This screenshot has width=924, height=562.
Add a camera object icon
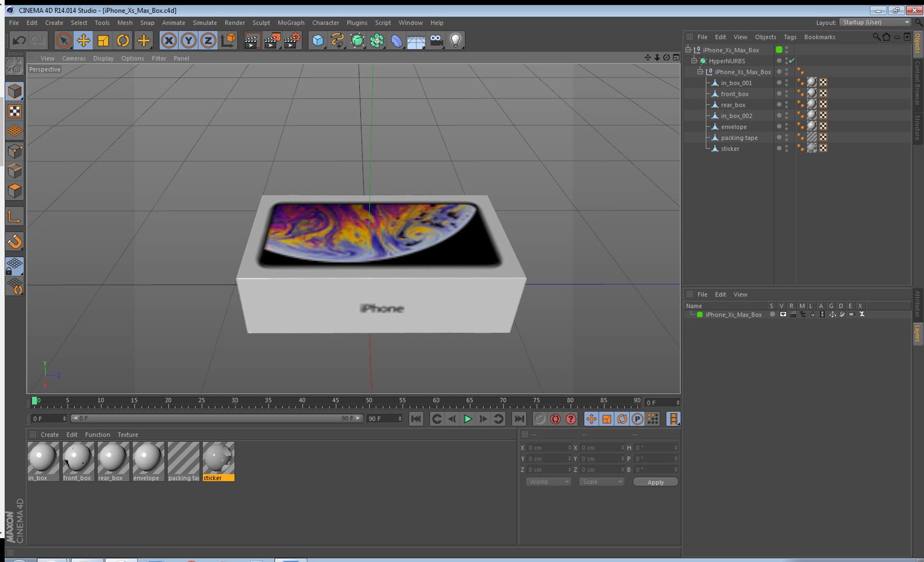(436, 41)
